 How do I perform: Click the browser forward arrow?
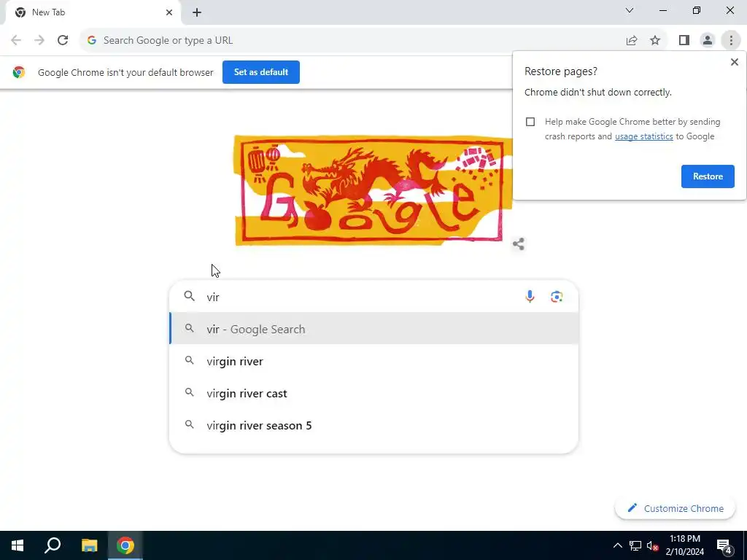tap(39, 41)
